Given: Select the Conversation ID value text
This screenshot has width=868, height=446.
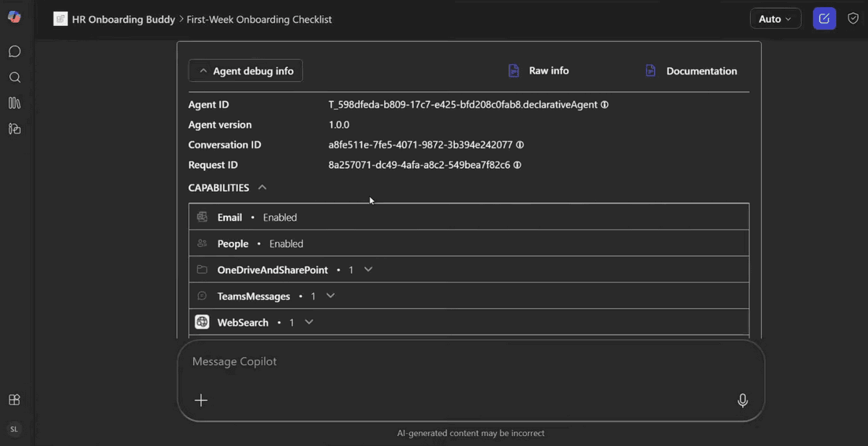Looking at the screenshot, I should click(421, 145).
